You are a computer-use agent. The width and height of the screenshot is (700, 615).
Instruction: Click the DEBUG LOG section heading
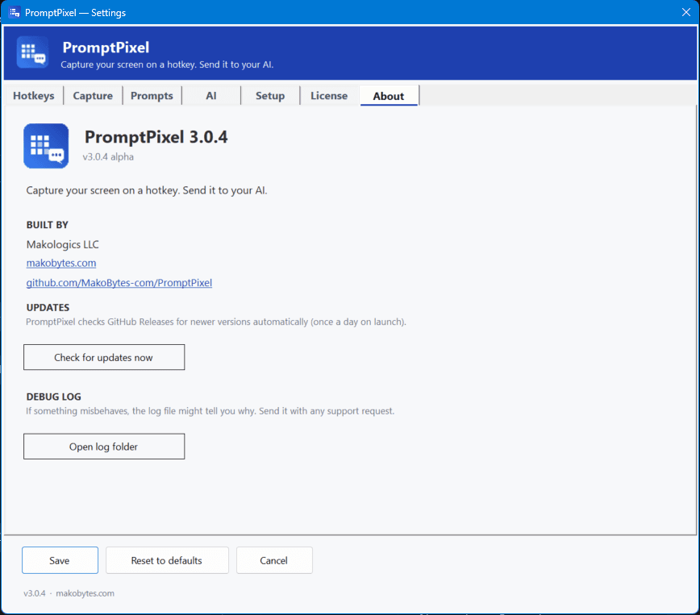pyautogui.click(x=53, y=397)
